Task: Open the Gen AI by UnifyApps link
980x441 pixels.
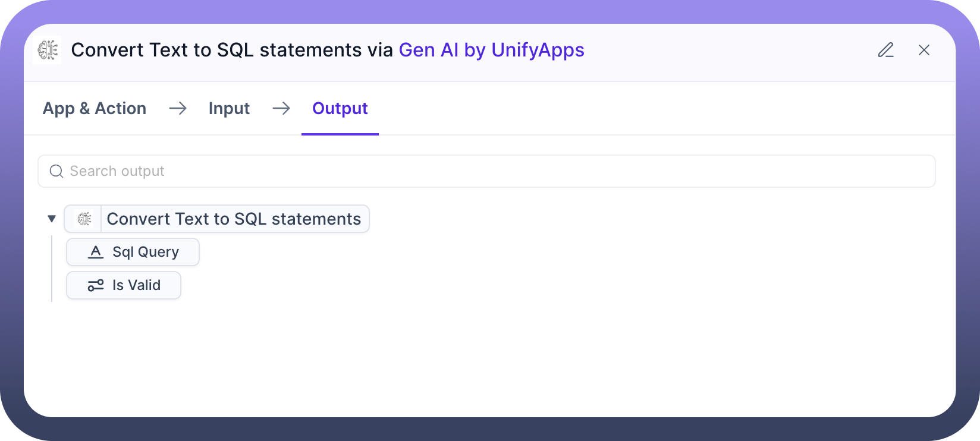Action: (x=491, y=51)
